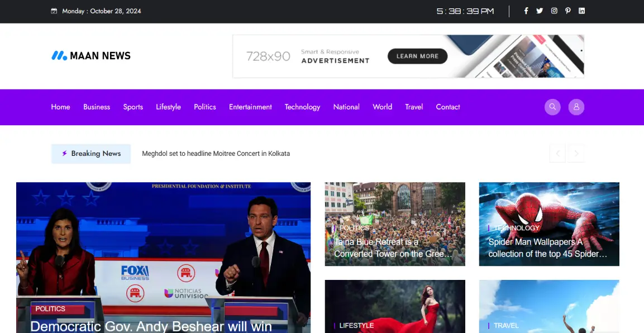The height and width of the screenshot is (333, 644).
Task: Click TRAVEL tag on sky photo card
Action: pos(506,326)
